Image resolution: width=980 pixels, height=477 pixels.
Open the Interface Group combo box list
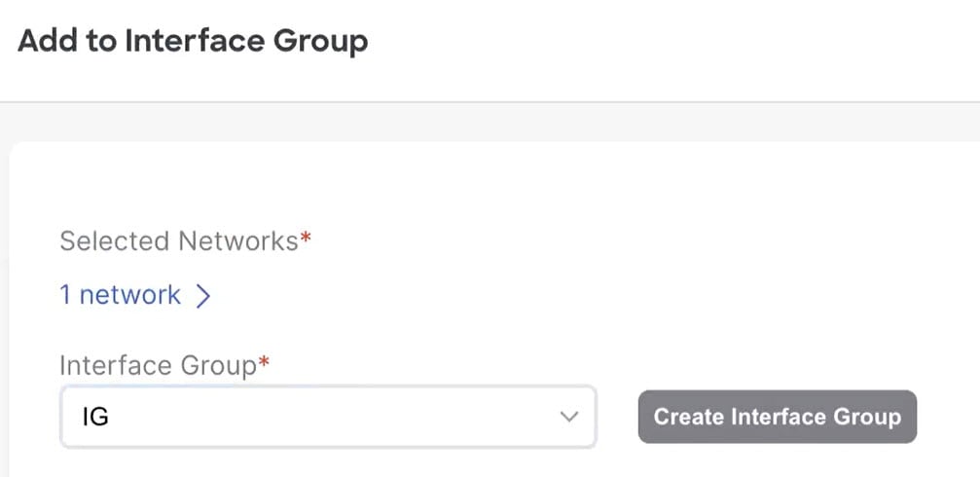click(x=328, y=417)
